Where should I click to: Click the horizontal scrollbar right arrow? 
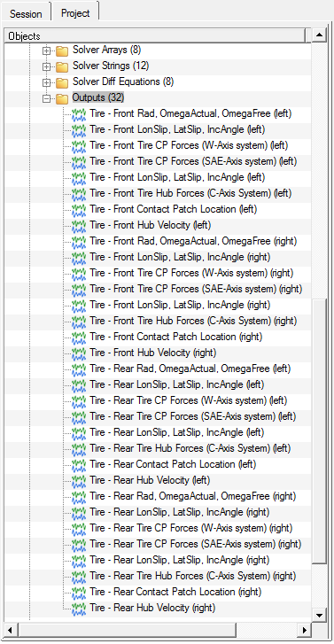[305, 629]
